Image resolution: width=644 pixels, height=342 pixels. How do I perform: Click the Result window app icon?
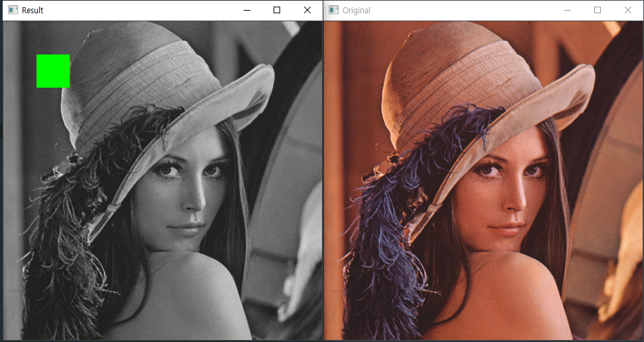(x=13, y=10)
